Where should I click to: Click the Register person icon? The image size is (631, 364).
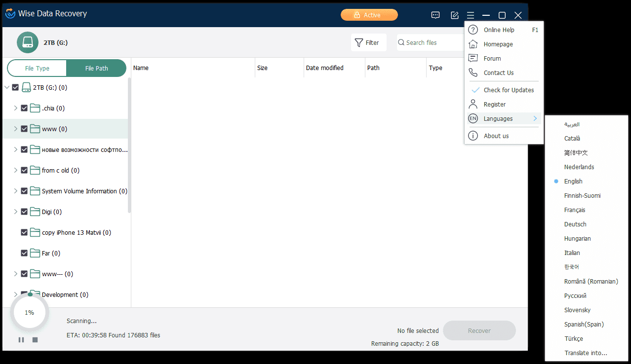tap(473, 104)
